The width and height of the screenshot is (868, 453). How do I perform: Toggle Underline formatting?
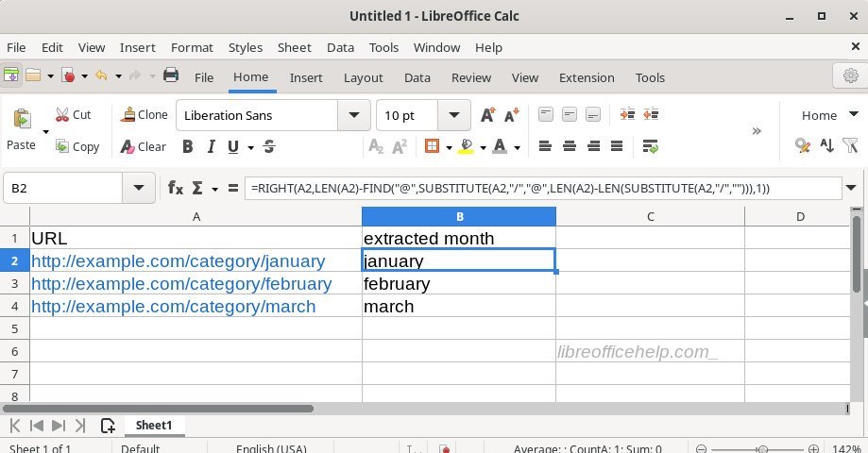233,146
